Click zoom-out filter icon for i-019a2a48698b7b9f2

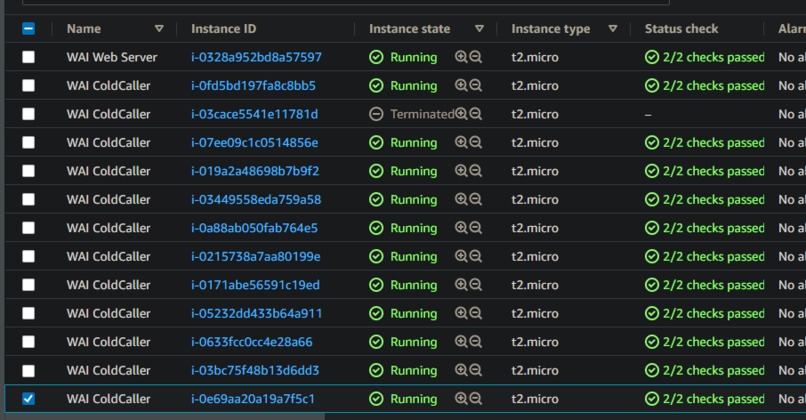point(475,171)
